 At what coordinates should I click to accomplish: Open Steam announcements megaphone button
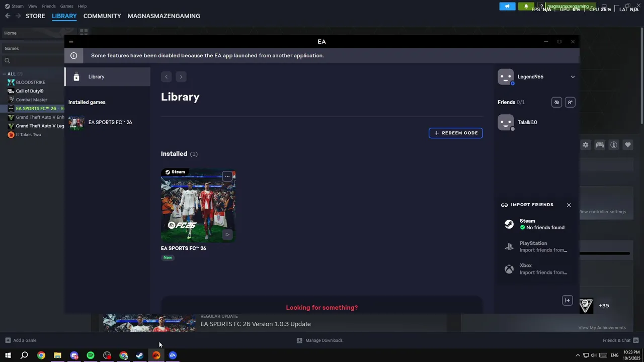point(507,7)
